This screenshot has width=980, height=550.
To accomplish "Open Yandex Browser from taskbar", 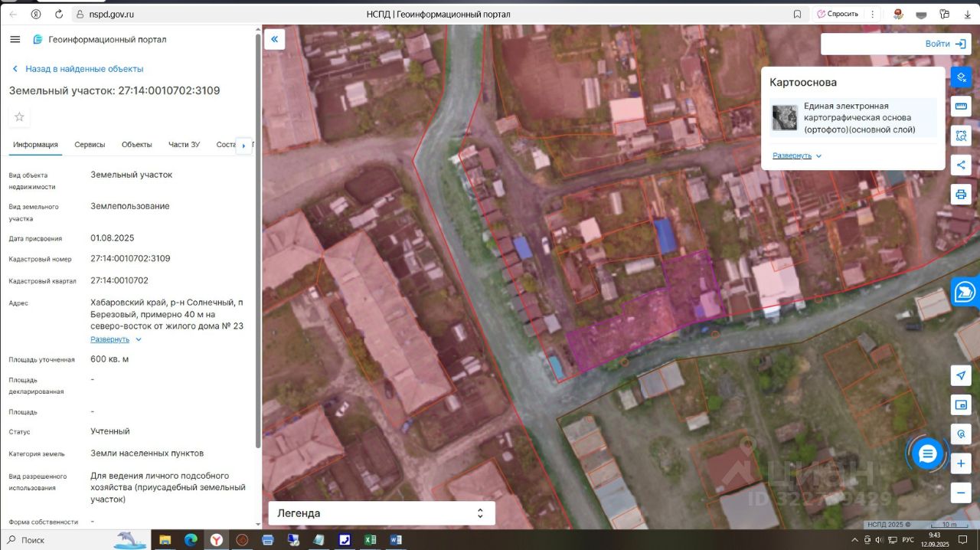I will [x=217, y=540].
